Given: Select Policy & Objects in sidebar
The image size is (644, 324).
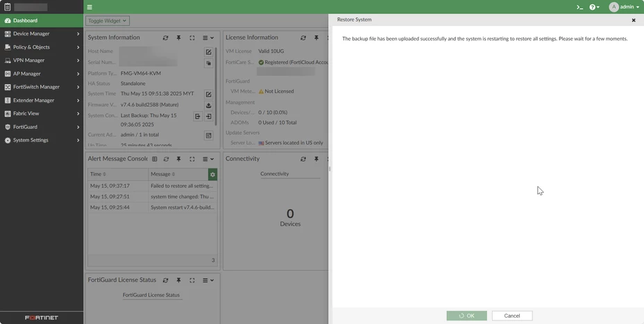Looking at the screenshot, I should (42, 47).
